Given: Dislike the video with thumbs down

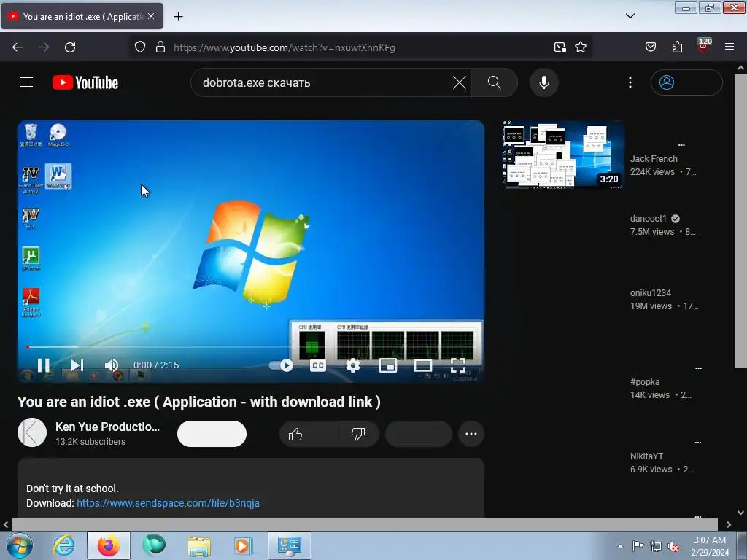Looking at the screenshot, I should click(359, 434).
